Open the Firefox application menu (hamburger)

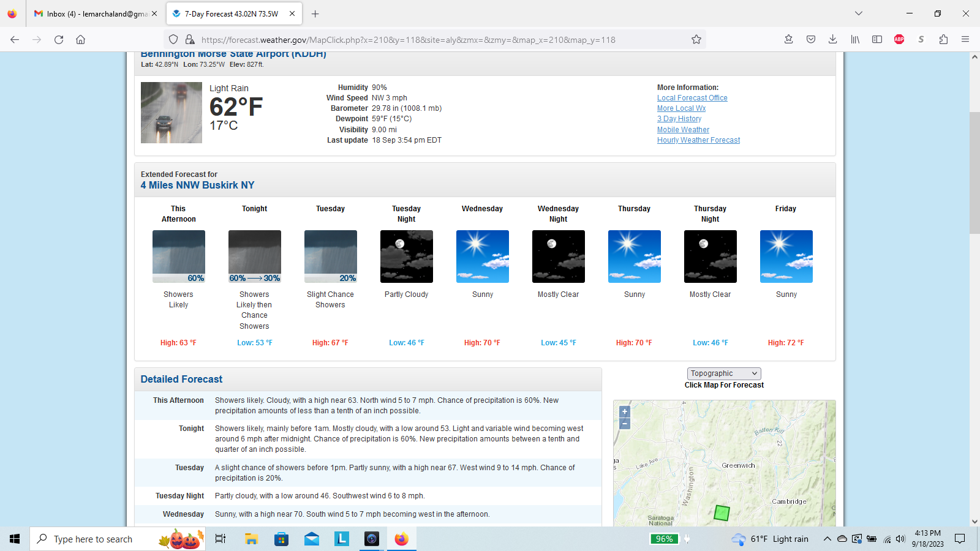pyautogui.click(x=965, y=40)
